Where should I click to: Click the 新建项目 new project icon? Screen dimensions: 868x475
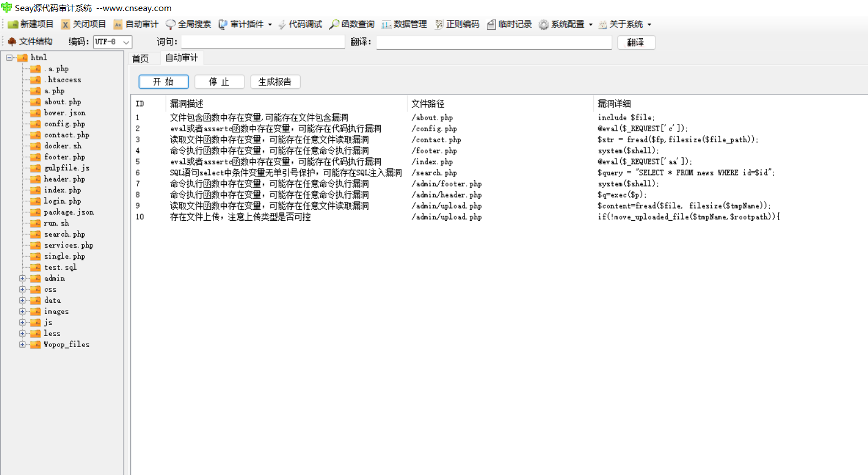[x=13, y=24]
